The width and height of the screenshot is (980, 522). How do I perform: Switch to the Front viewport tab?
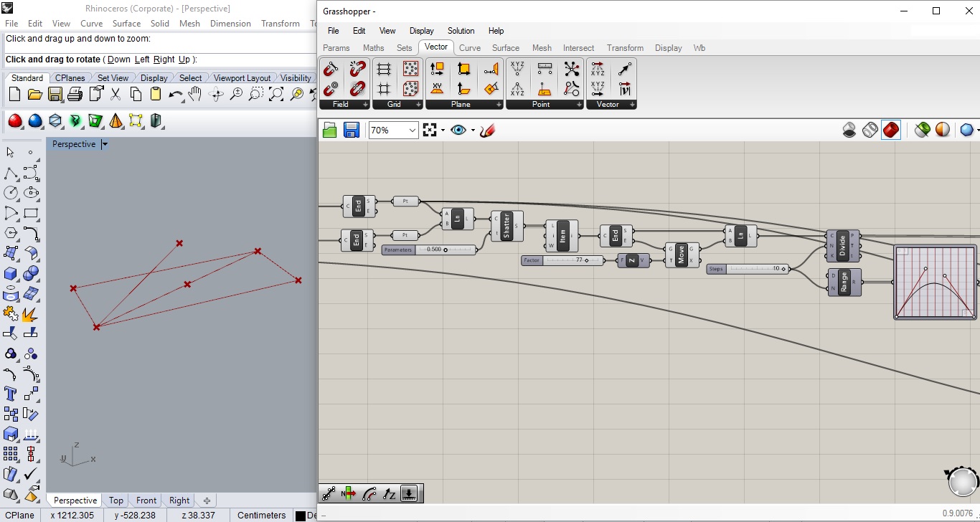(146, 500)
